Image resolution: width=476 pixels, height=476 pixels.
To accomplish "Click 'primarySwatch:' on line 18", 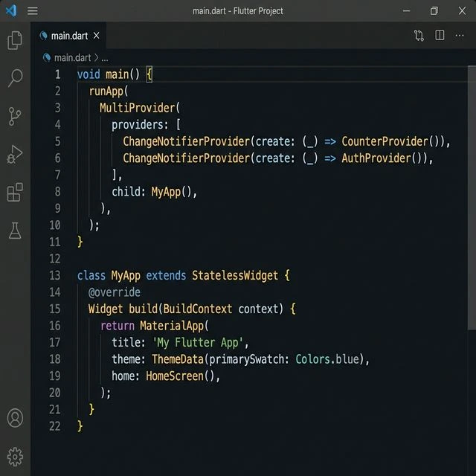I will (x=249, y=359).
